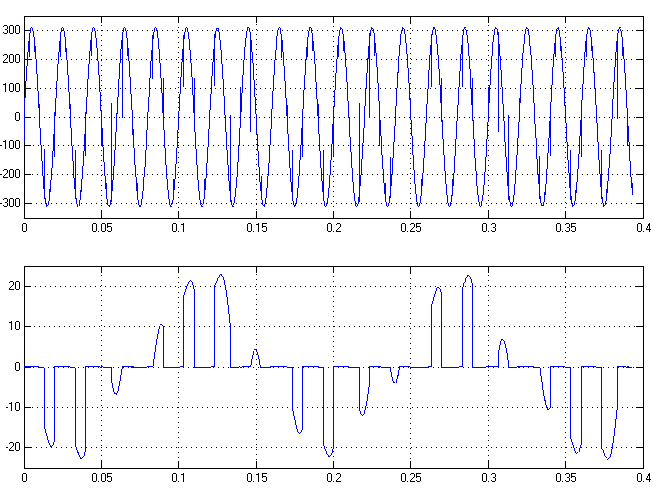Select the 100 y-axis label on upper plot

click(x=11, y=88)
